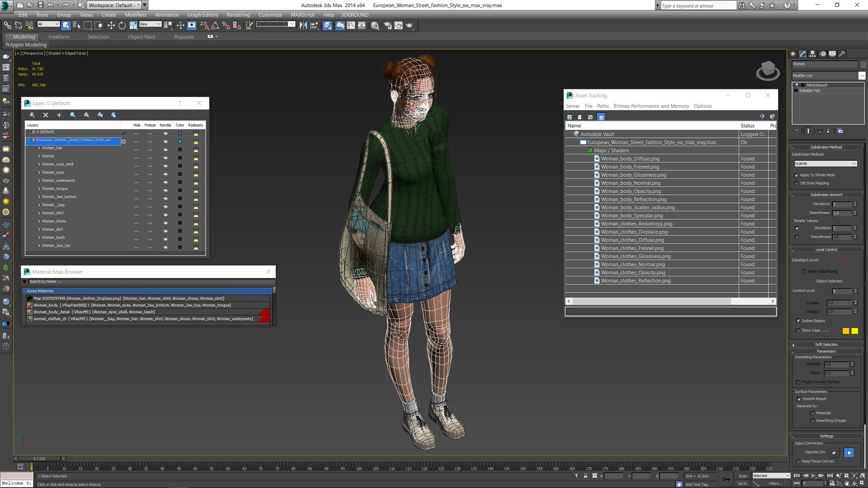Enable Old Style Mapping checkbox
Image resolution: width=868 pixels, height=488 pixels.
[796, 183]
